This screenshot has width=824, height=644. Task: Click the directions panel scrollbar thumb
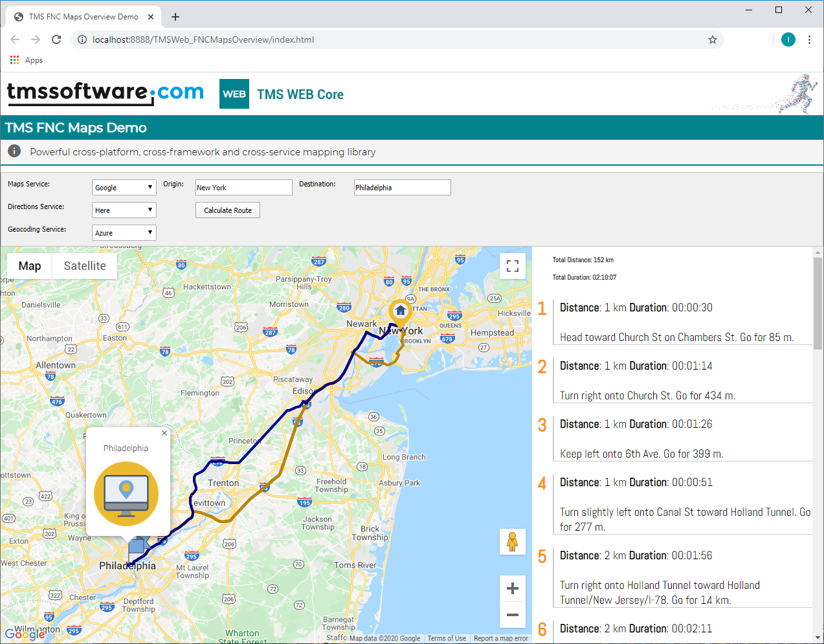click(x=818, y=304)
